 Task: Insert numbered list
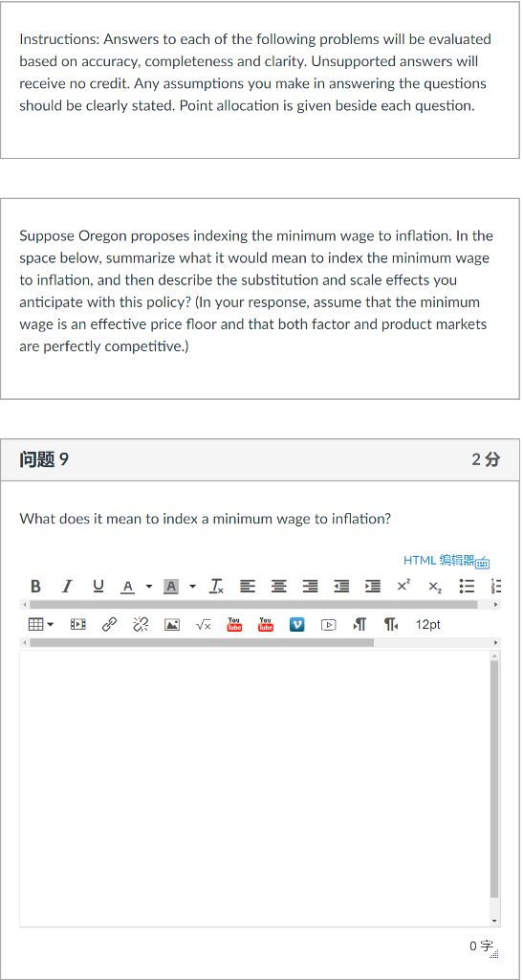tap(496, 587)
